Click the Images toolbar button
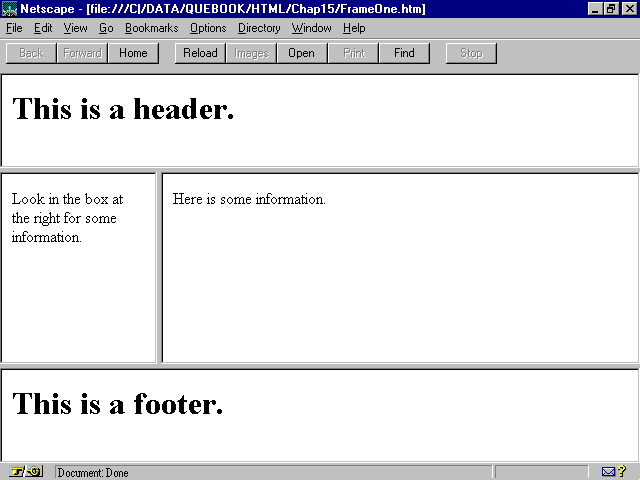640x480 pixels. click(x=251, y=53)
